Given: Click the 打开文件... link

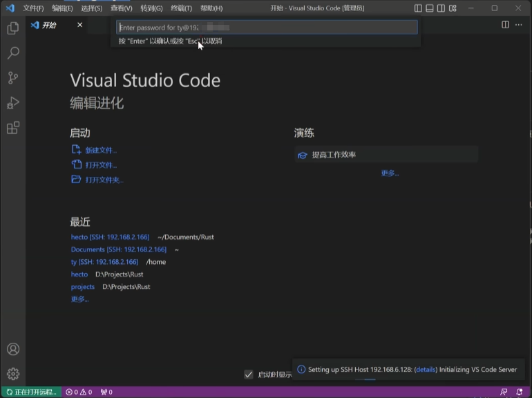Looking at the screenshot, I should [101, 165].
